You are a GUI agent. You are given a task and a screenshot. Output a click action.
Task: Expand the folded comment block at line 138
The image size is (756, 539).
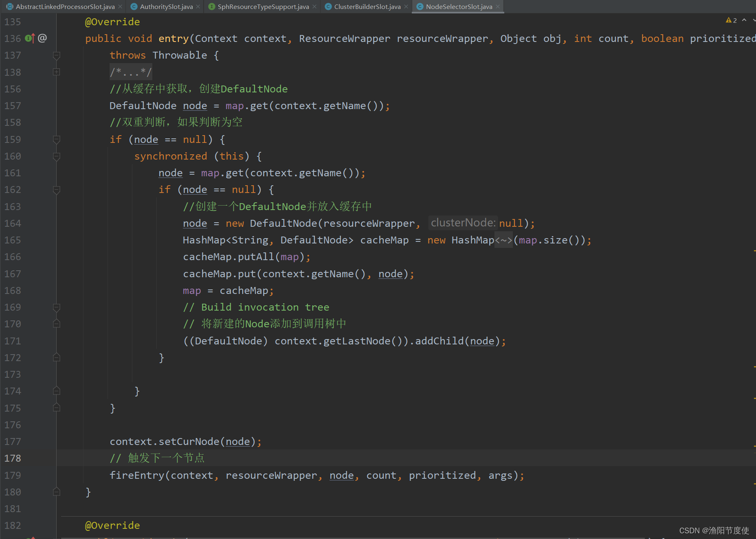click(57, 72)
